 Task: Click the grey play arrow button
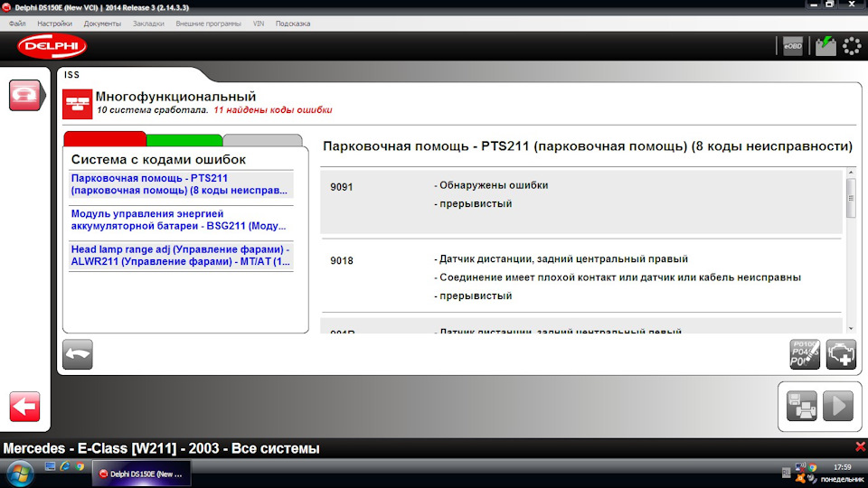[837, 406]
